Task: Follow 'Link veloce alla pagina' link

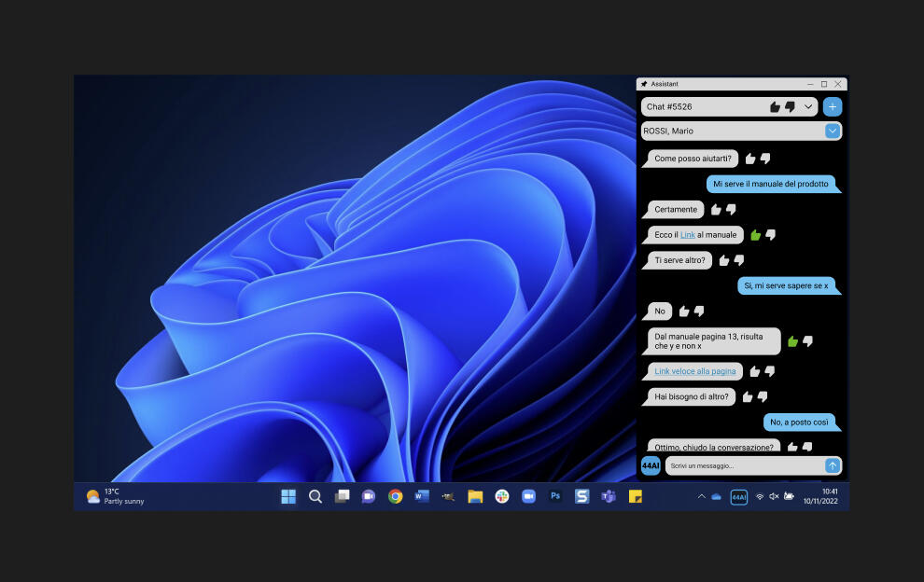Action: (694, 371)
